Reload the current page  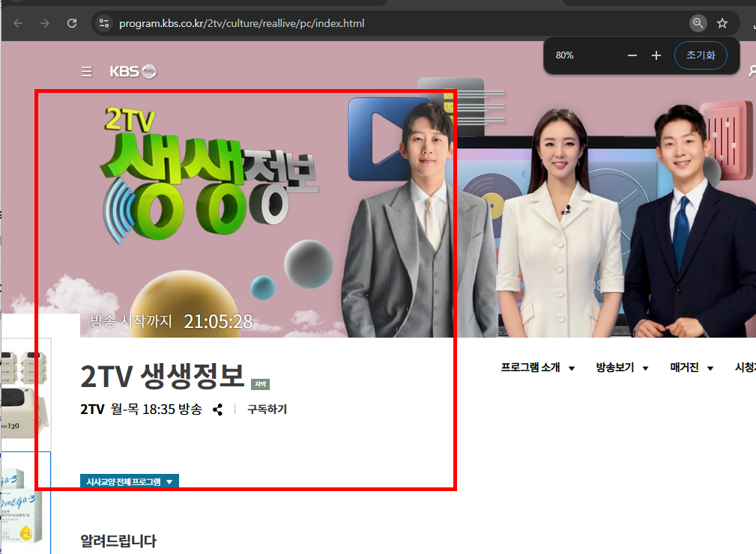pos(72,22)
